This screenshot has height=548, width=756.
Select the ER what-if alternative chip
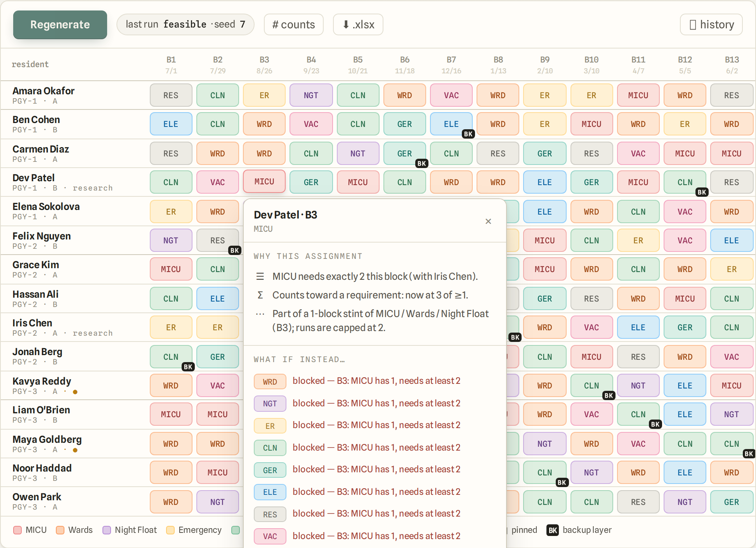tap(270, 426)
